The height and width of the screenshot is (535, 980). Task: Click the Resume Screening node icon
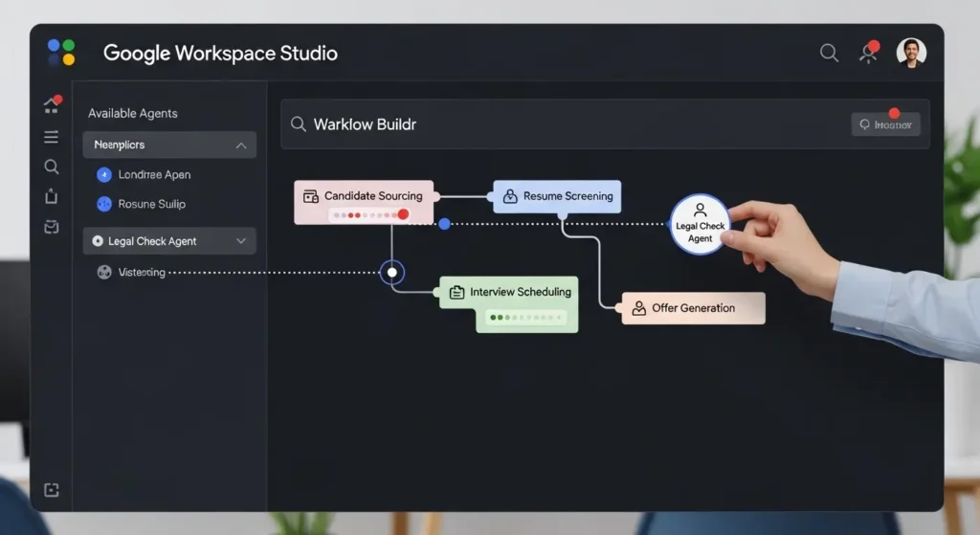[510, 196]
